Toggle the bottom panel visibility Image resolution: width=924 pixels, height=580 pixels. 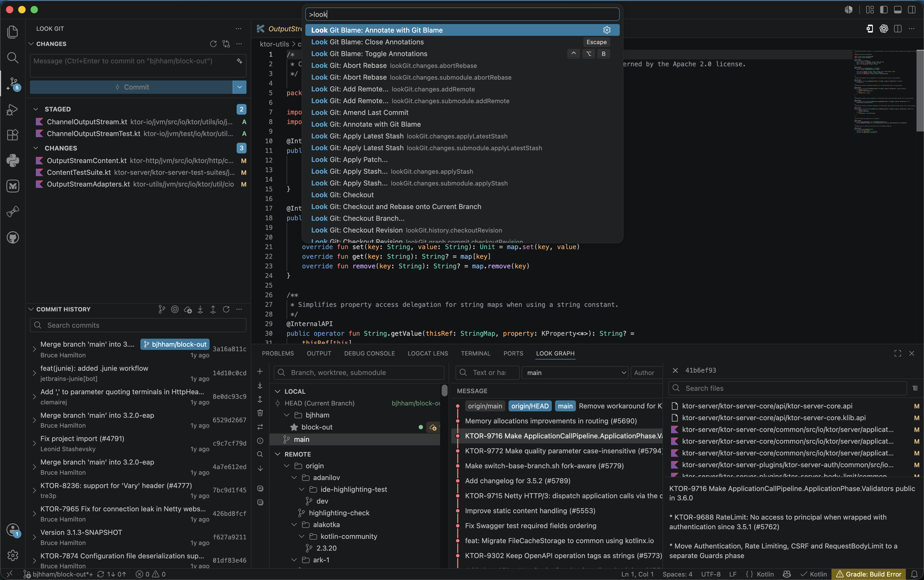[898, 10]
